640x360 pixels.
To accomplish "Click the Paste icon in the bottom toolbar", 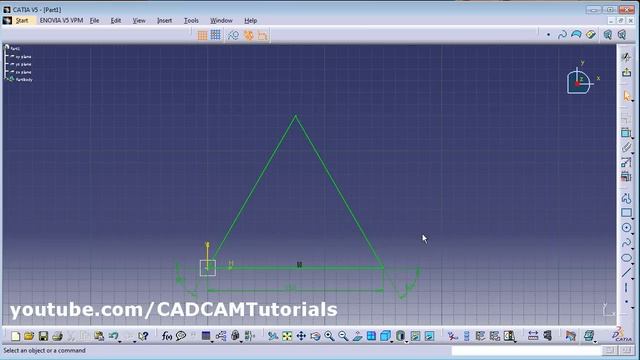I will pyautogui.click(x=99, y=336).
